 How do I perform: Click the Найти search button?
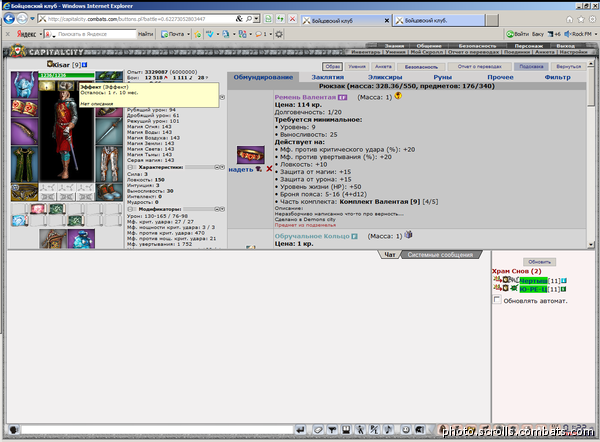point(145,34)
